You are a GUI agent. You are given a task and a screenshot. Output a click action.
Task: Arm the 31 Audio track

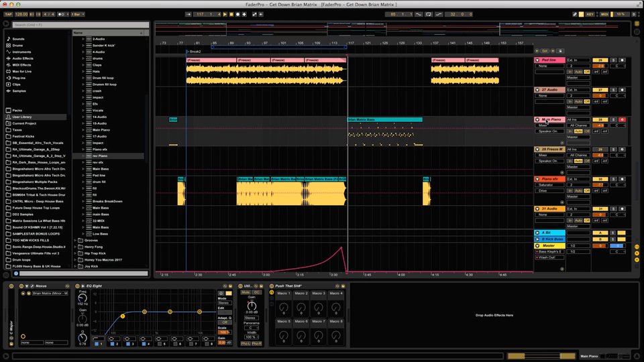622,209
